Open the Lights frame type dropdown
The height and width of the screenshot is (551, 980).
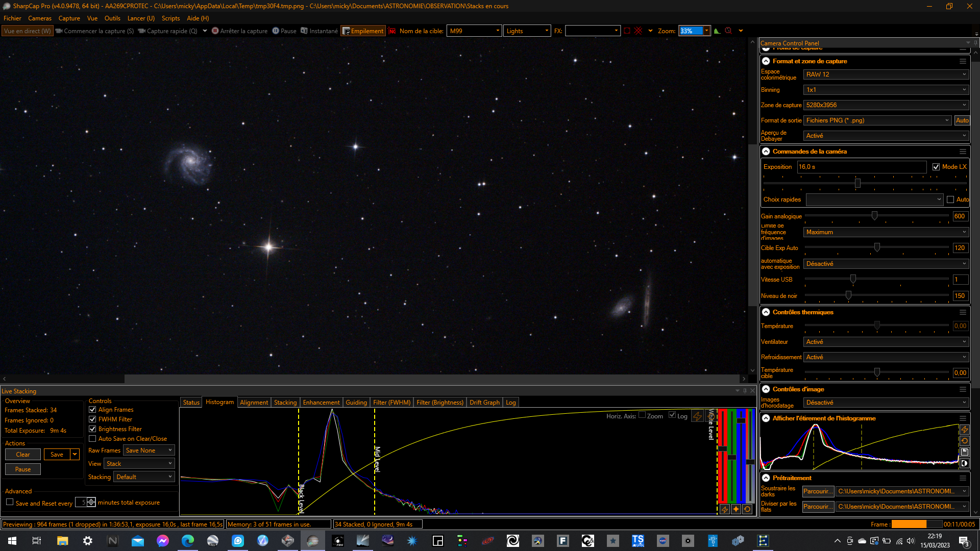pyautogui.click(x=527, y=31)
